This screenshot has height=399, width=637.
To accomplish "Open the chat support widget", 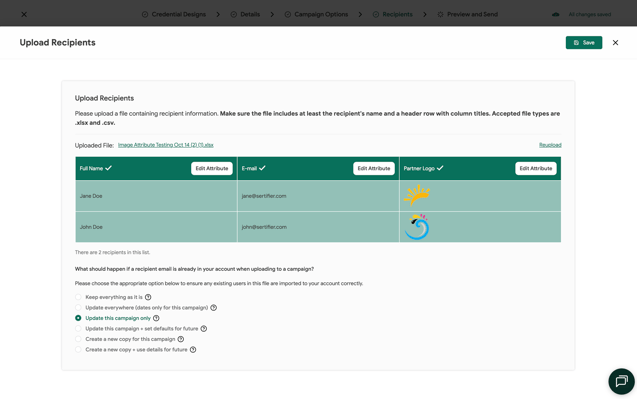I will pos(621,381).
